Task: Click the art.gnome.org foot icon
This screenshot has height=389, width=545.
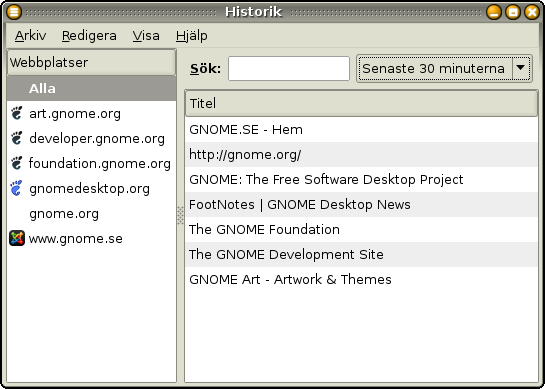Action: point(16,113)
